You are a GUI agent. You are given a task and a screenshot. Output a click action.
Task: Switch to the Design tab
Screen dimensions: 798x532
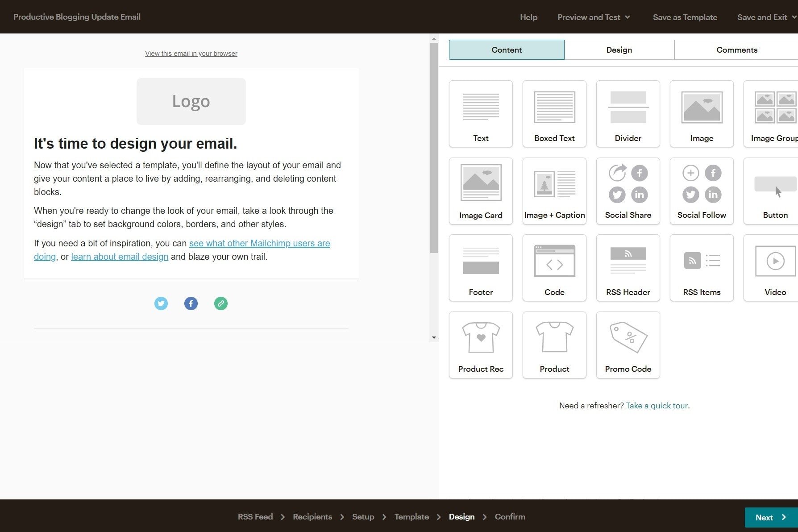click(x=619, y=50)
